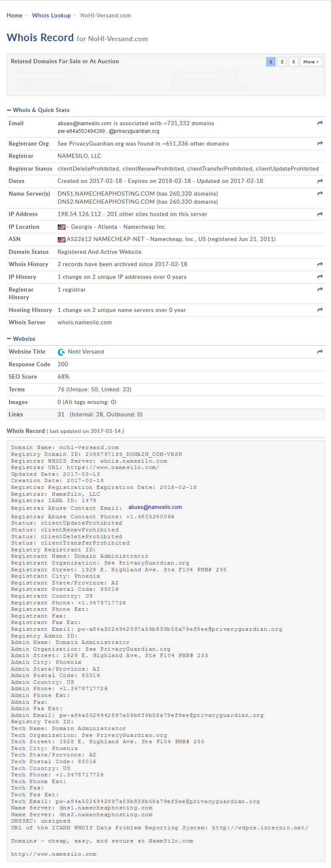Go to Home breadcrumb link

14,15
